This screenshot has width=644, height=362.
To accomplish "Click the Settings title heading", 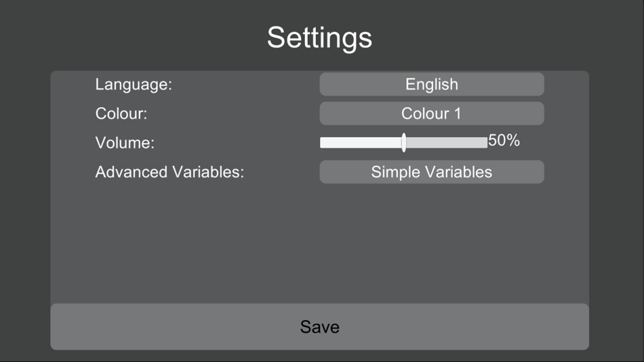I will tap(319, 37).
